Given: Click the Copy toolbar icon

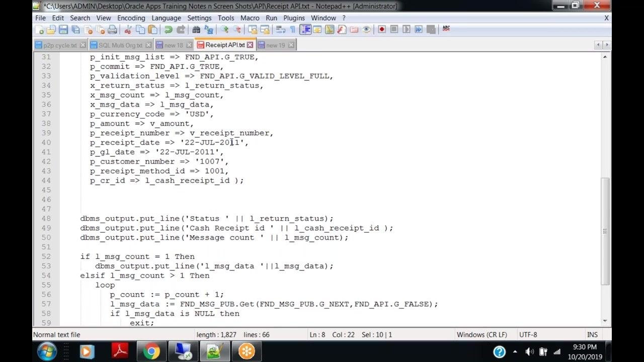Looking at the screenshot, I should pos(140,29).
